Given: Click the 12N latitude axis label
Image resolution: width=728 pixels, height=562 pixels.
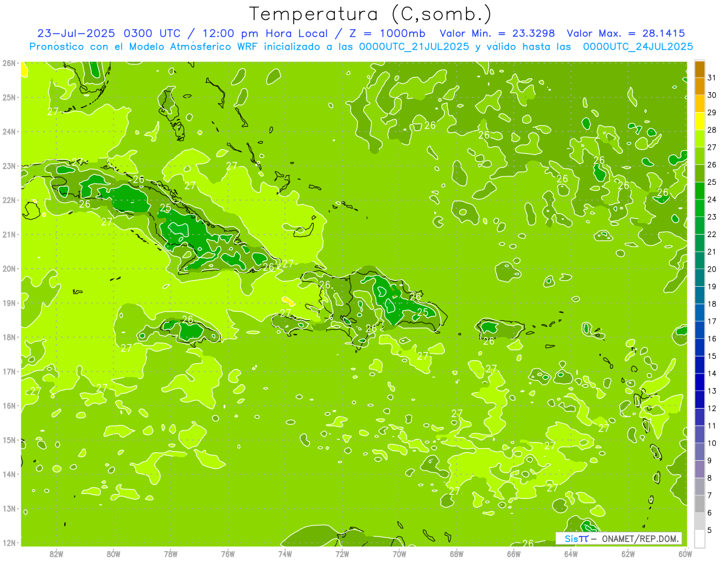Looking at the screenshot, I should (x=9, y=543).
